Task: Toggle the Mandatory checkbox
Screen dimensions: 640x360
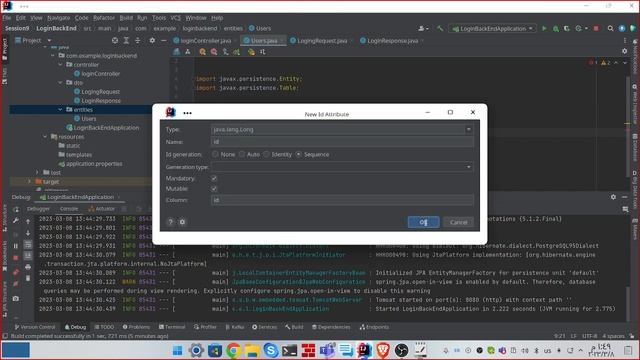Action: (214, 178)
